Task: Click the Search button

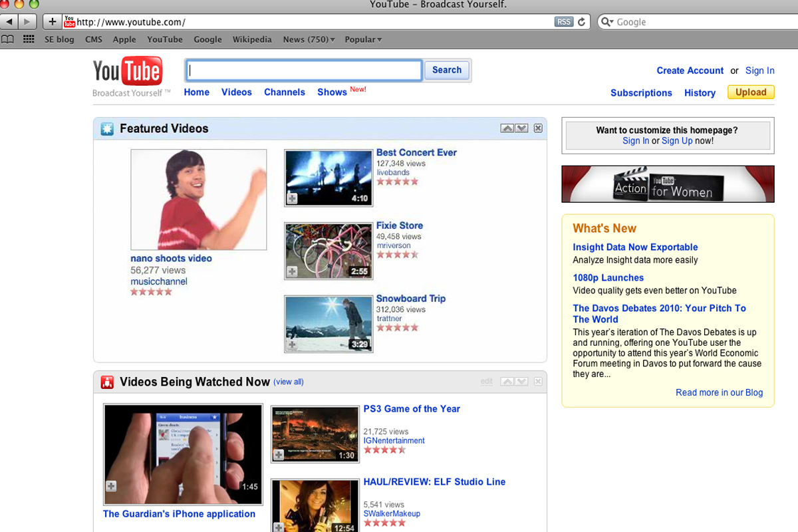Action: click(x=447, y=70)
